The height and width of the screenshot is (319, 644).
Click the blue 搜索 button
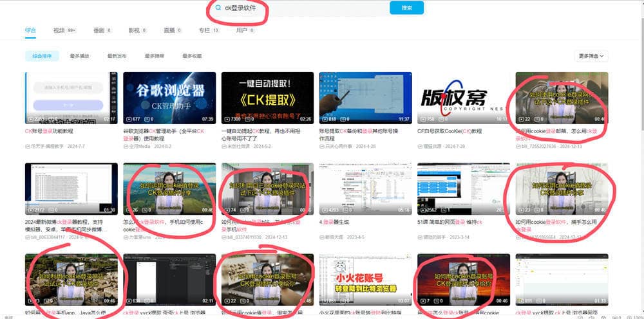coord(406,8)
